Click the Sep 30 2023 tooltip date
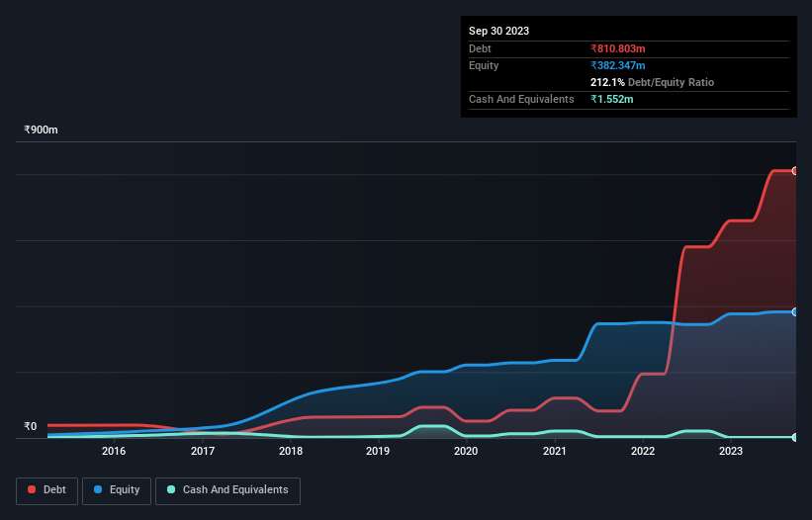Screen dimensions: 812x520 [x=498, y=31]
